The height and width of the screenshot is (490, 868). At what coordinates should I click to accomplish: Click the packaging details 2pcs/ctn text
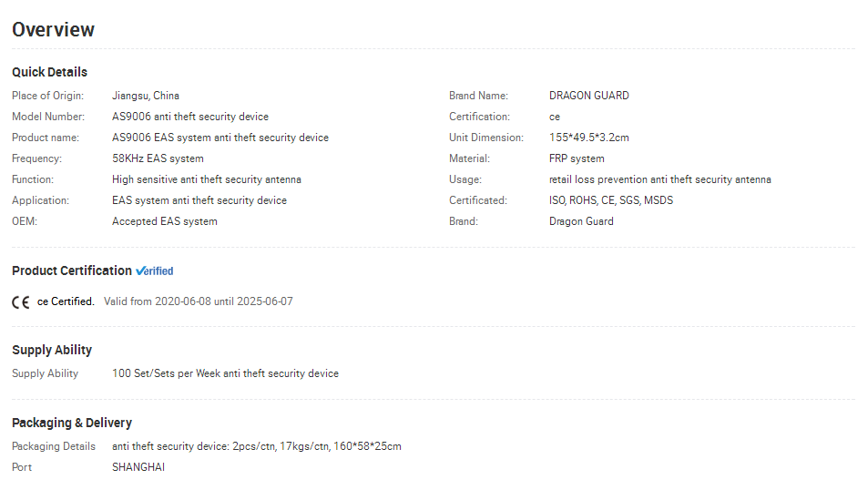tap(257, 445)
